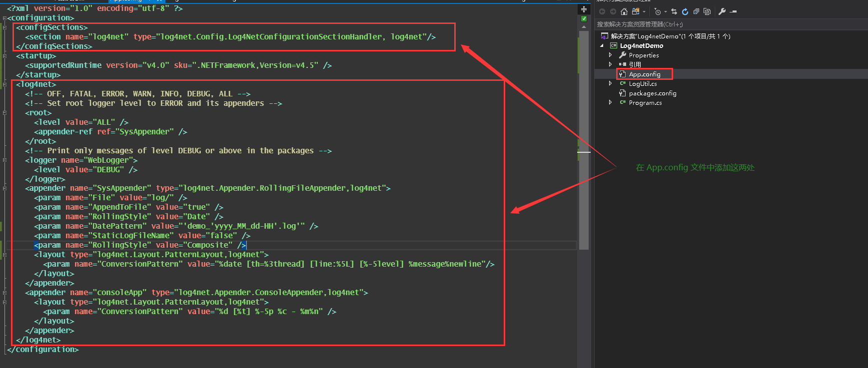Click the editor split-window handle icon
This screenshot has height=368, width=868.
point(584,9)
